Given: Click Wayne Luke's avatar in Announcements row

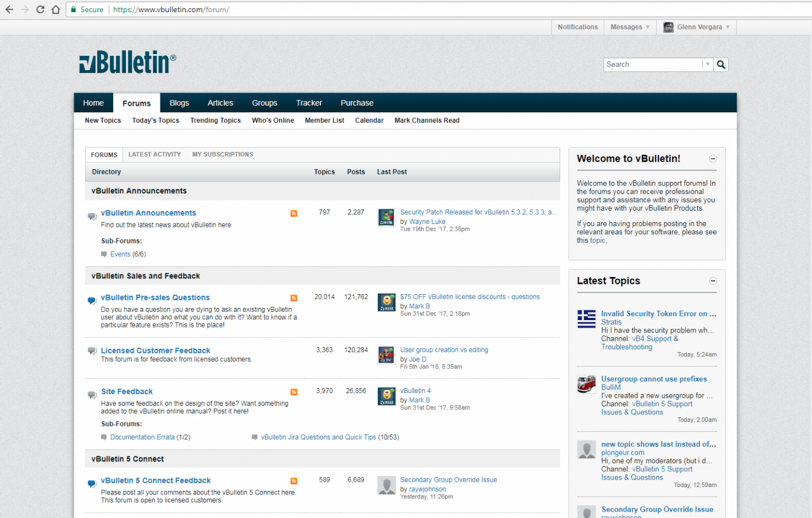Looking at the screenshot, I should [x=386, y=218].
